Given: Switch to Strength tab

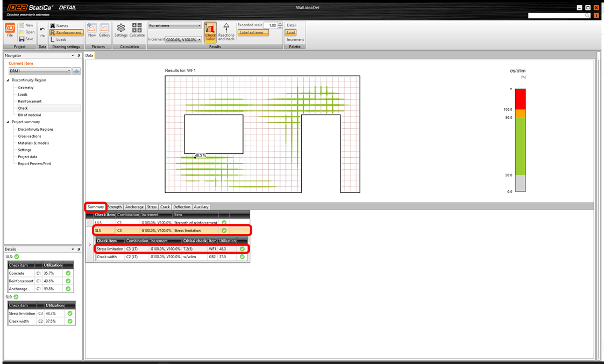Looking at the screenshot, I should click(115, 207).
